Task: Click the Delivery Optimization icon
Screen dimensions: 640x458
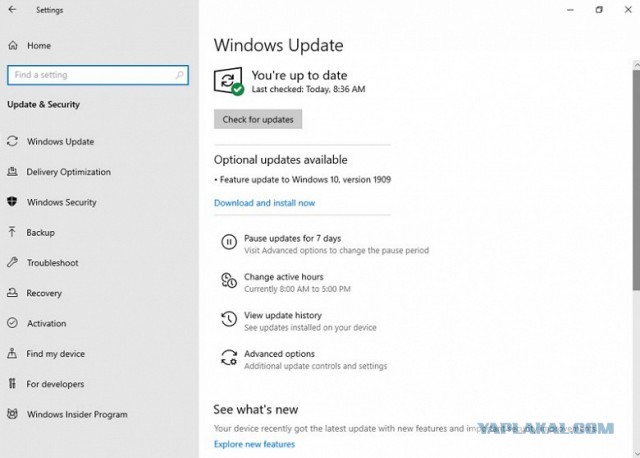Action: [12, 171]
